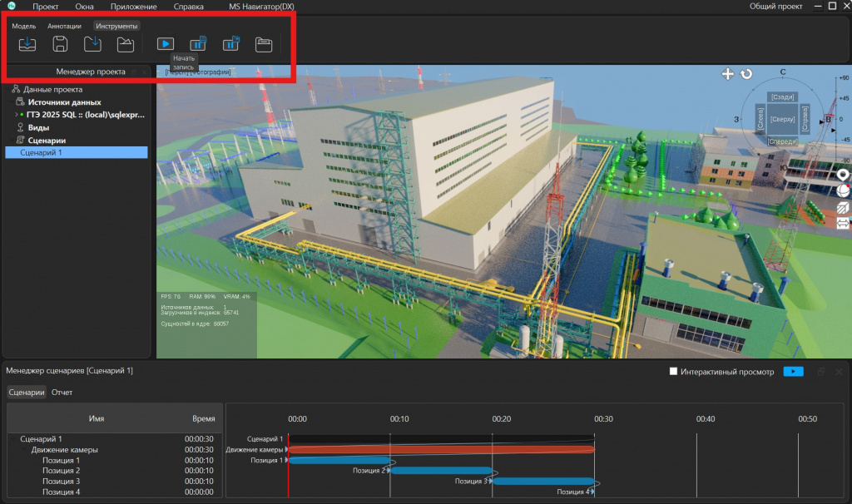The width and height of the screenshot is (852, 504).
Task: Select the [Сверху] view cube face
Action: (782, 119)
